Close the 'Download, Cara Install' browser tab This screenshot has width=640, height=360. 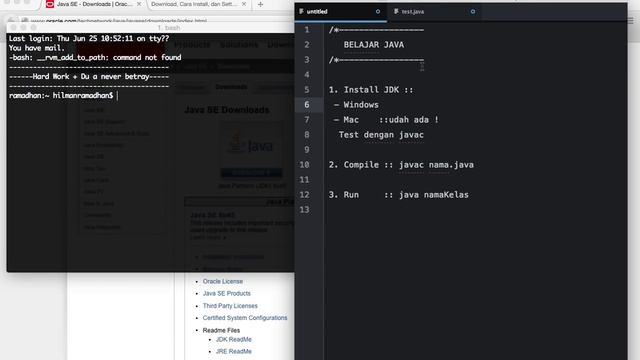[x=244, y=4]
